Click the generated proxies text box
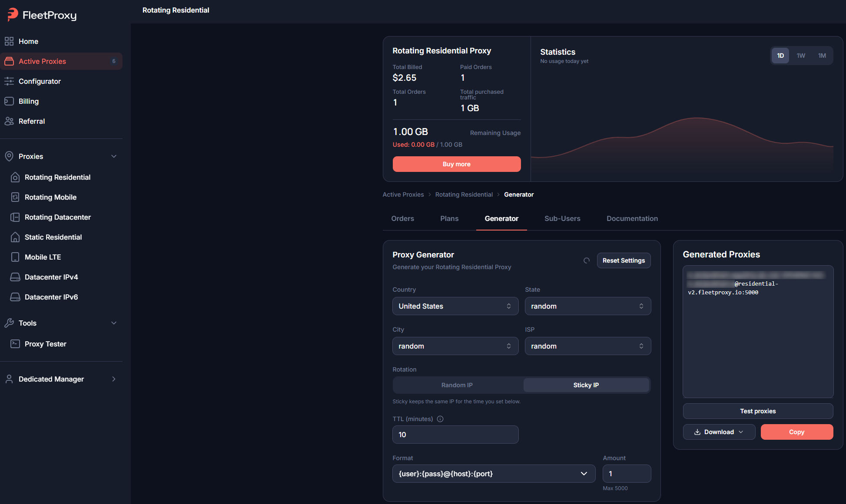This screenshot has width=846, height=504. 758,332
